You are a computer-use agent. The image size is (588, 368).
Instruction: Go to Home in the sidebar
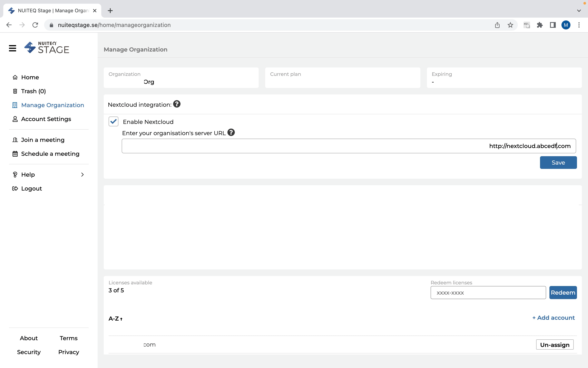30,77
